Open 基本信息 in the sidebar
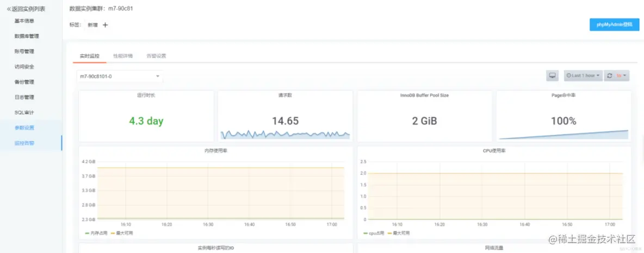644x253 pixels. (x=24, y=21)
